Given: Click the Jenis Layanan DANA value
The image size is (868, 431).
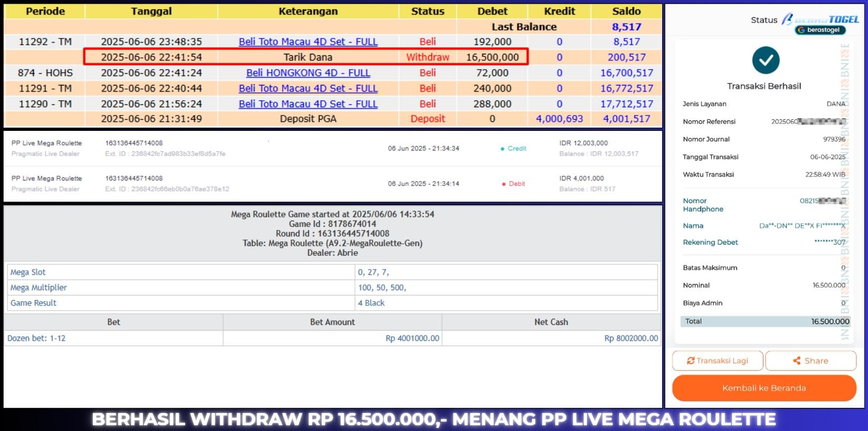Looking at the screenshot, I should (x=836, y=104).
